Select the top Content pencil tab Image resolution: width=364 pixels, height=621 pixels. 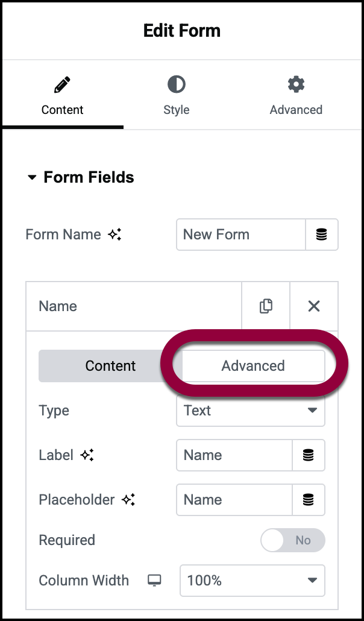[62, 95]
